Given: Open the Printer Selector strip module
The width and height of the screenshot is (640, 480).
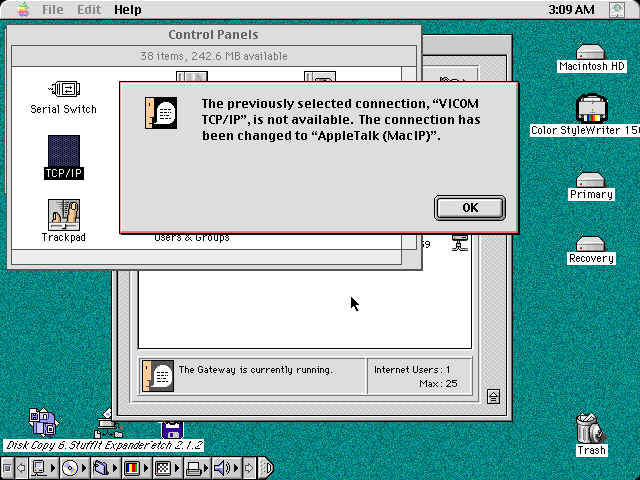Looking at the screenshot, I should tap(197, 468).
